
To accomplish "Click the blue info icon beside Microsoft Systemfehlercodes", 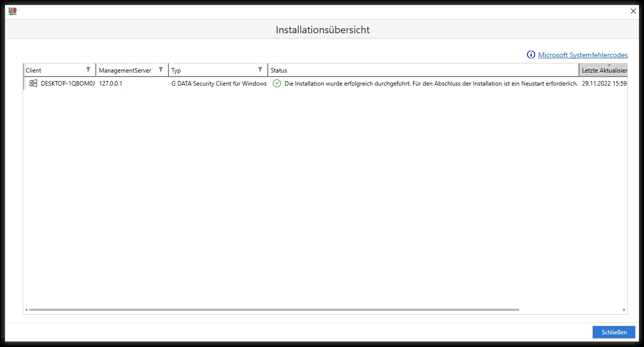I will (531, 55).
